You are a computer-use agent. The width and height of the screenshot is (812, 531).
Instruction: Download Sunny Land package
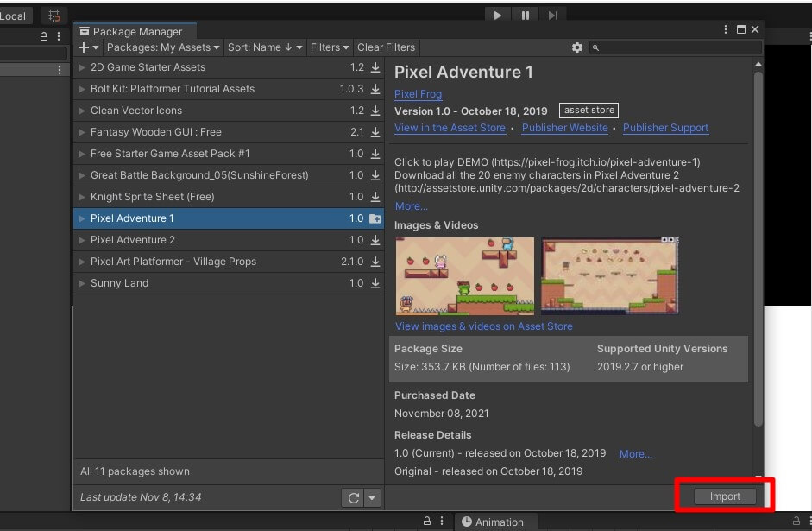[x=375, y=283]
